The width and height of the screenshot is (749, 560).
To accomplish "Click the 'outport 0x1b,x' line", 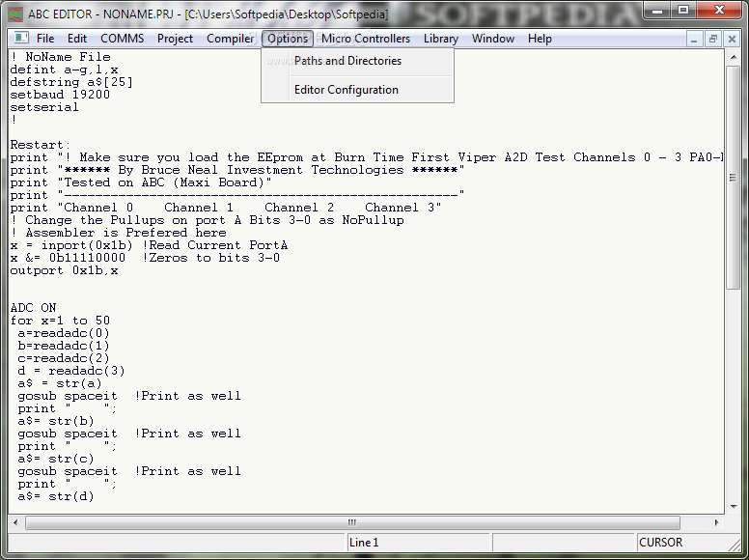I will click(64, 270).
